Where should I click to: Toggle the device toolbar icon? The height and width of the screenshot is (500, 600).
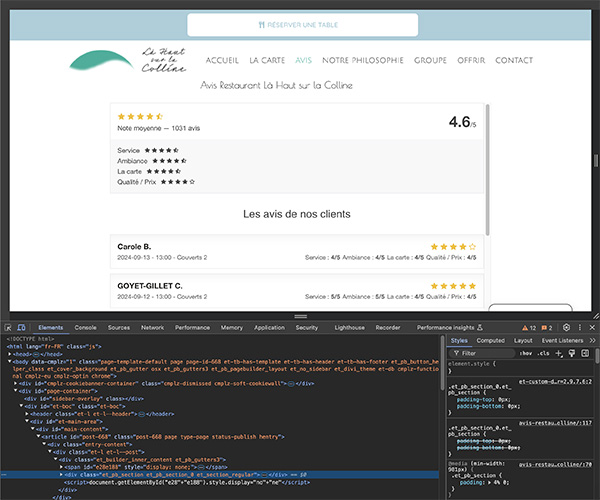pos(21,327)
